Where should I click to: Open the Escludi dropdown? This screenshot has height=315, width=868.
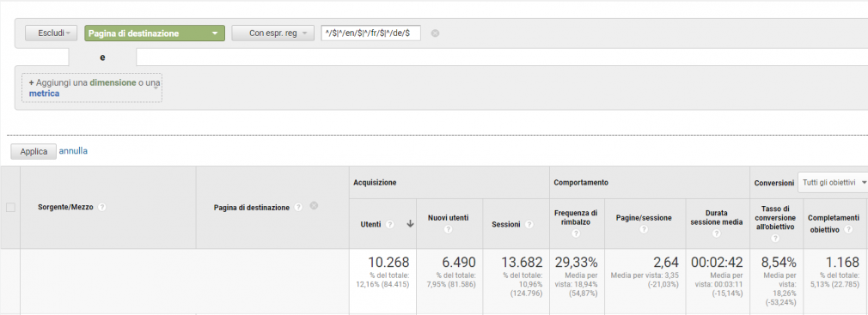coord(51,33)
